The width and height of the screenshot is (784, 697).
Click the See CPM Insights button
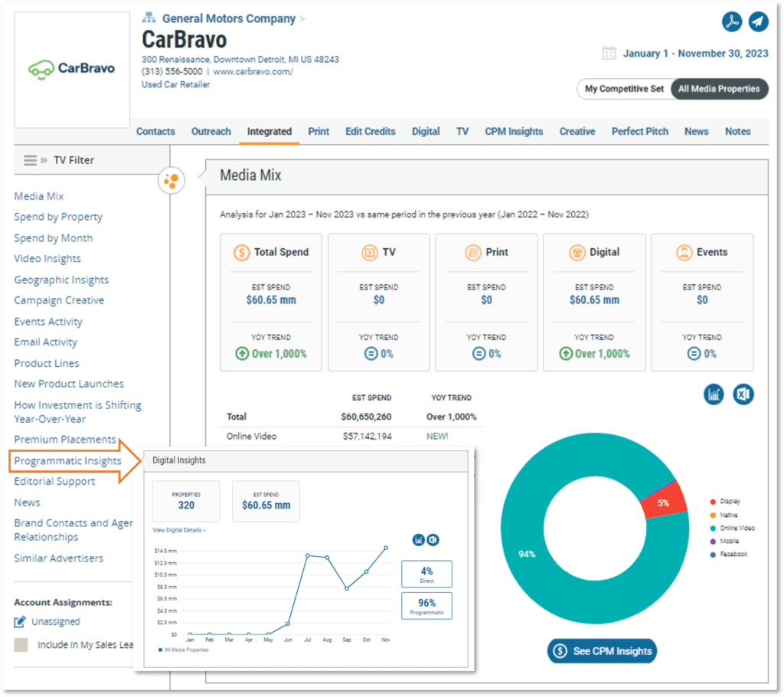coord(602,651)
